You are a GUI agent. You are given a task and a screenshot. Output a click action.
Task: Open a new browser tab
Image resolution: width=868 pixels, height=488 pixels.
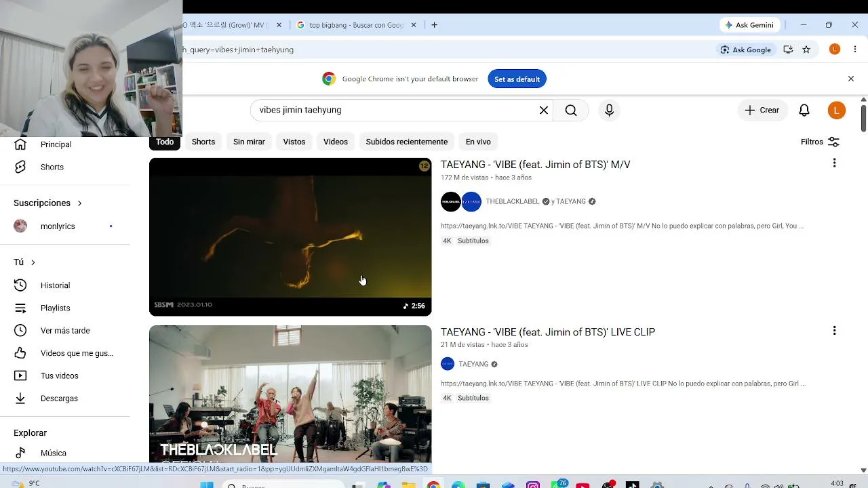point(434,25)
